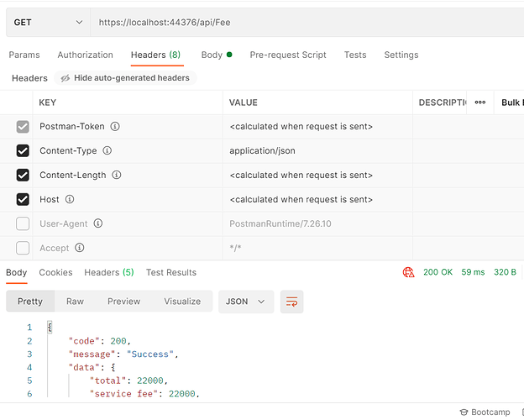Click the Host calculated value cell

tap(317, 200)
